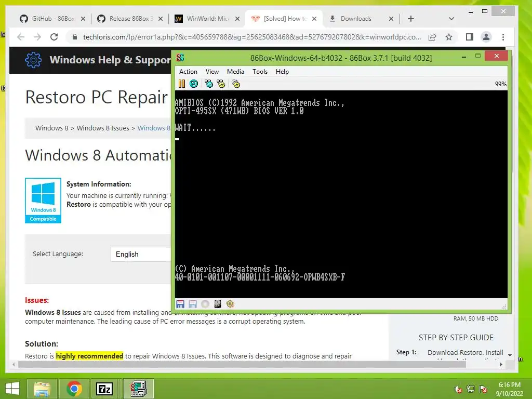Open Chrome from the taskbar
The height and width of the screenshot is (399, 532).
tap(74, 389)
